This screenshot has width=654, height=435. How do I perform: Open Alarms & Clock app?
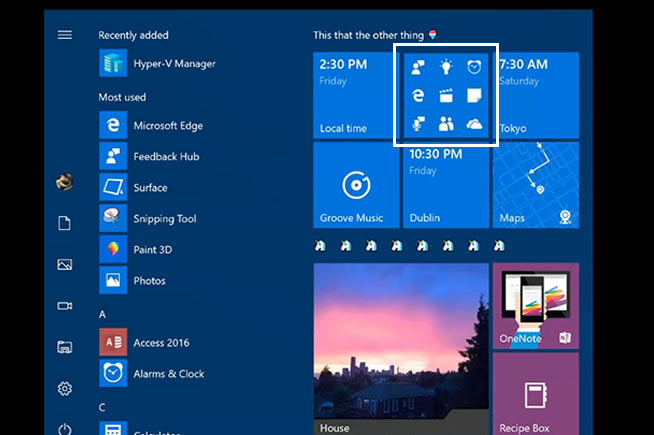pyautogui.click(x=152, y=374)
